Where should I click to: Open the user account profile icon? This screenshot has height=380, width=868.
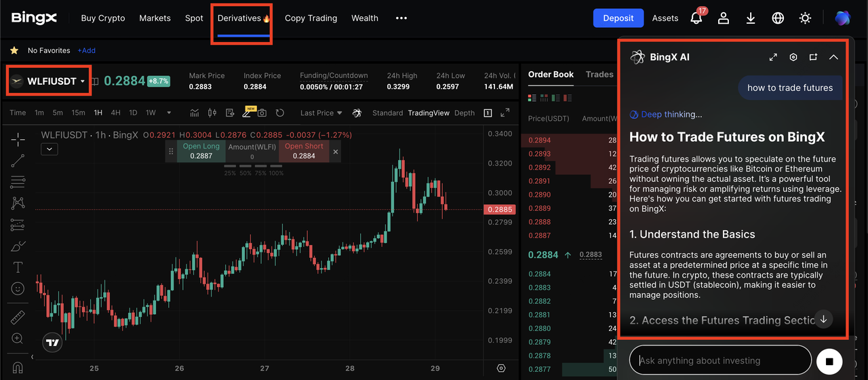coord(724,18)
